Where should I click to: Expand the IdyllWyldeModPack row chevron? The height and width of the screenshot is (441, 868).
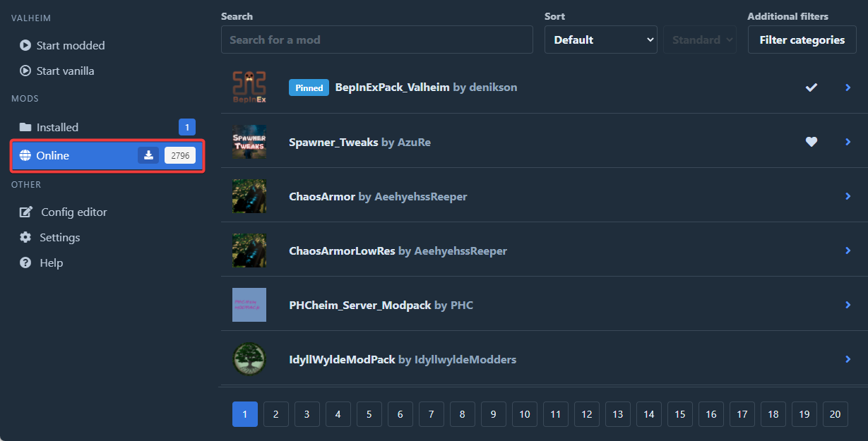tap(848, 359)
